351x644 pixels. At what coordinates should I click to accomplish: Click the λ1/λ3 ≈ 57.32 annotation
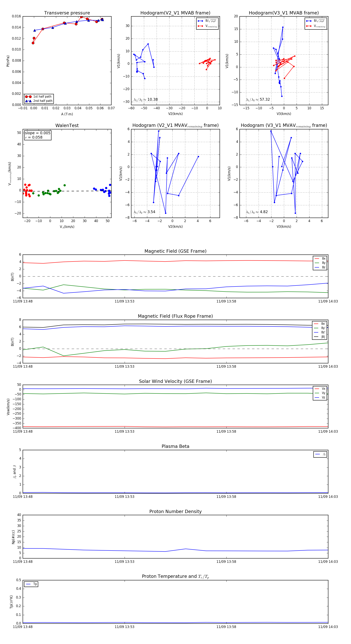[258, 100]
